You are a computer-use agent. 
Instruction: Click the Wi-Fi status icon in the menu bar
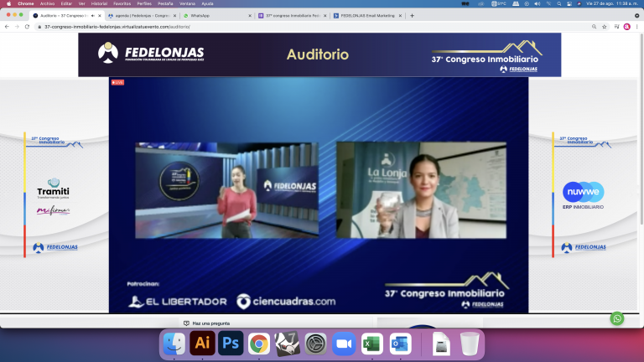click(x=548, y=3)
